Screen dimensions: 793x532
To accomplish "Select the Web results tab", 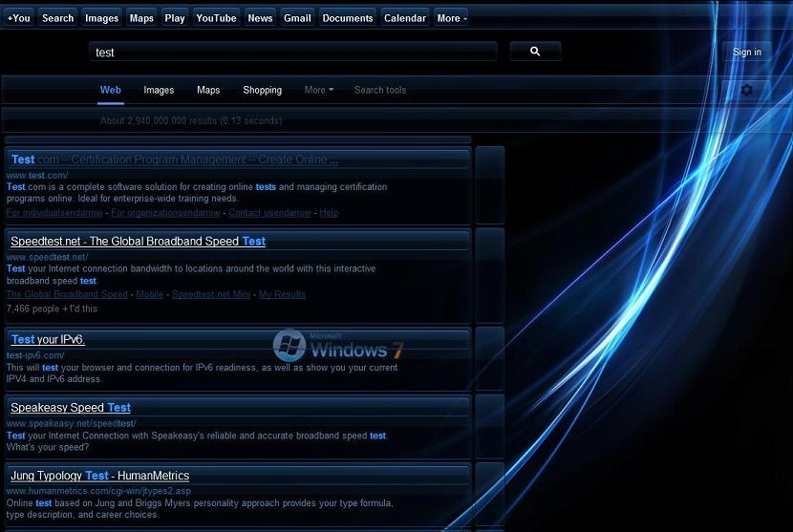I will click(x=110, y=90).
